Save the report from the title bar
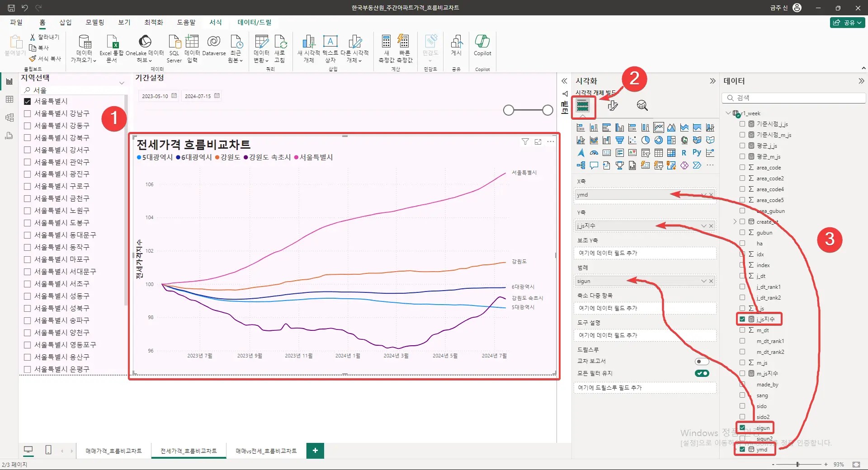 click(11, 8)
